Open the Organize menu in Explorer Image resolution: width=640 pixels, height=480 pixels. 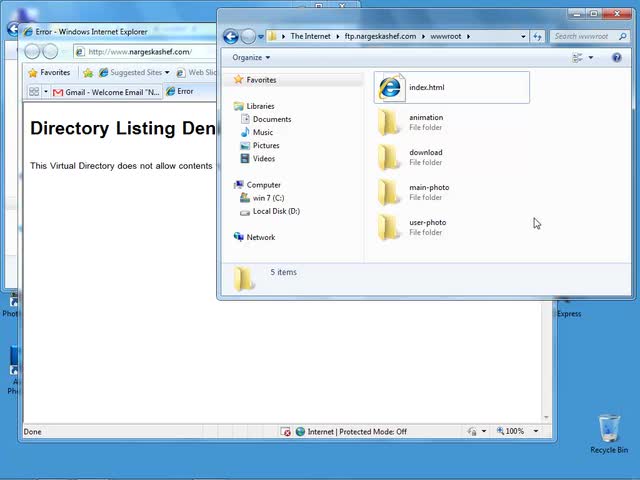[x=251, y=58]
